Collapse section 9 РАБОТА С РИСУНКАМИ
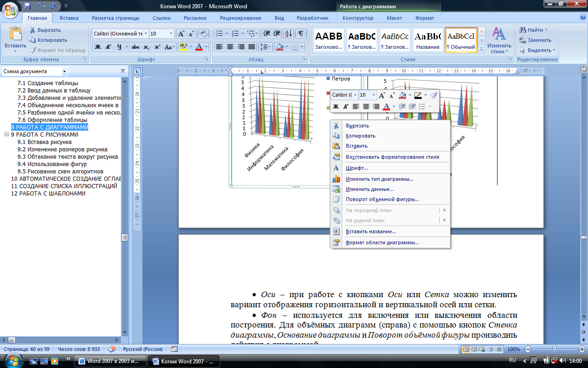 pyautogui.click(x=6, y=135)
